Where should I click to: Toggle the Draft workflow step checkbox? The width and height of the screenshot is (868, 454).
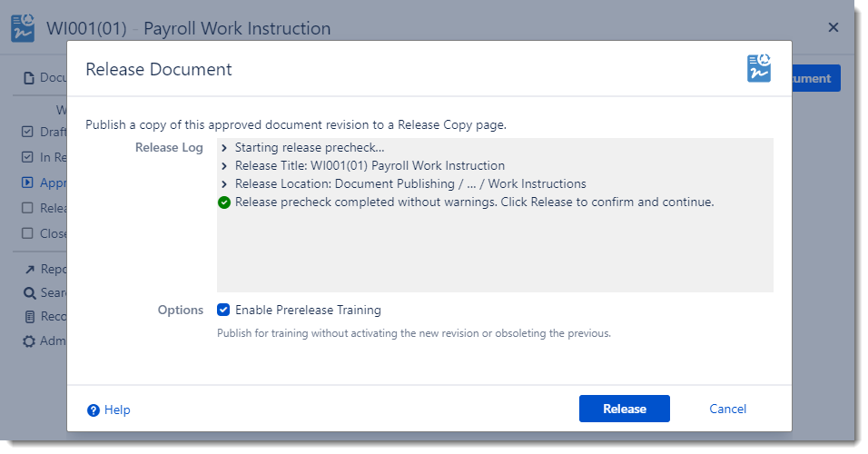[x=27, y=133]
